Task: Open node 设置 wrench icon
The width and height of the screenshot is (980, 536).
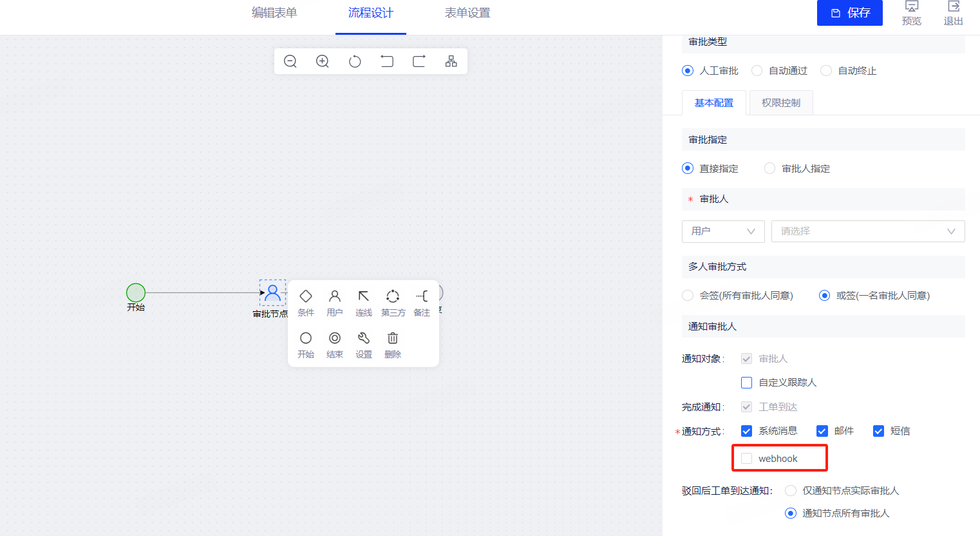Action: [x=364, y=344]
